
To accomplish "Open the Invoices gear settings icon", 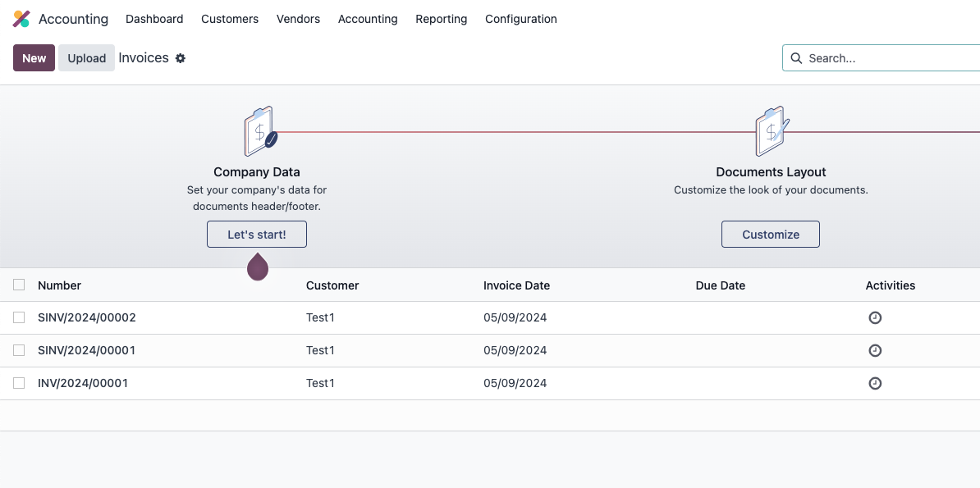I will tap(181, 58).
